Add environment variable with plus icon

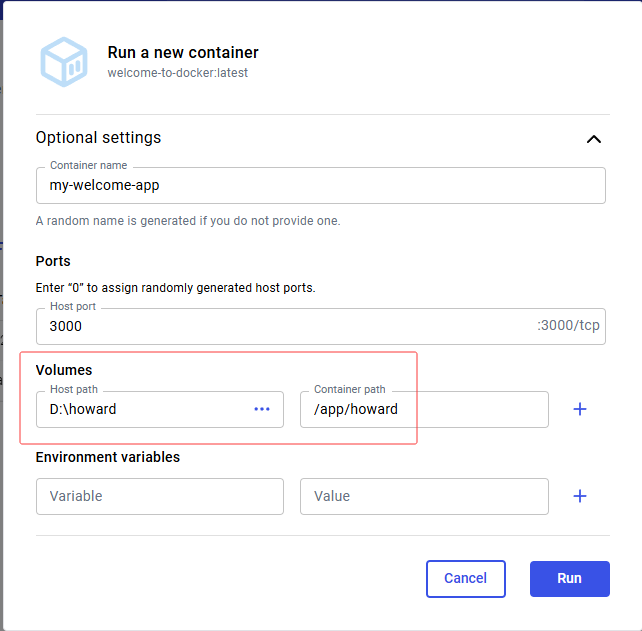pos(580,496)
